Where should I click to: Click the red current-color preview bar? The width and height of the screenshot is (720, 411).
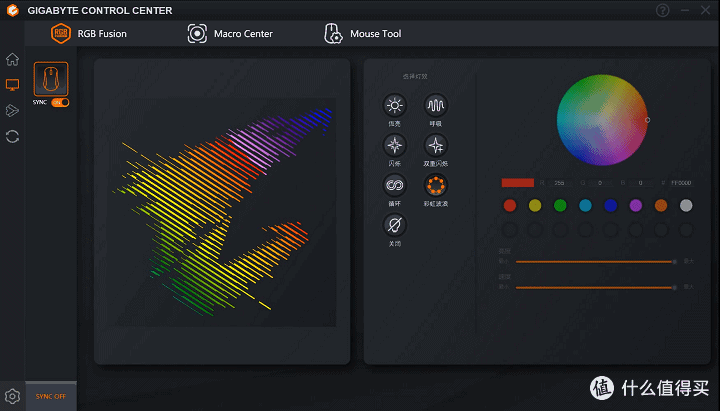point(518,183)
